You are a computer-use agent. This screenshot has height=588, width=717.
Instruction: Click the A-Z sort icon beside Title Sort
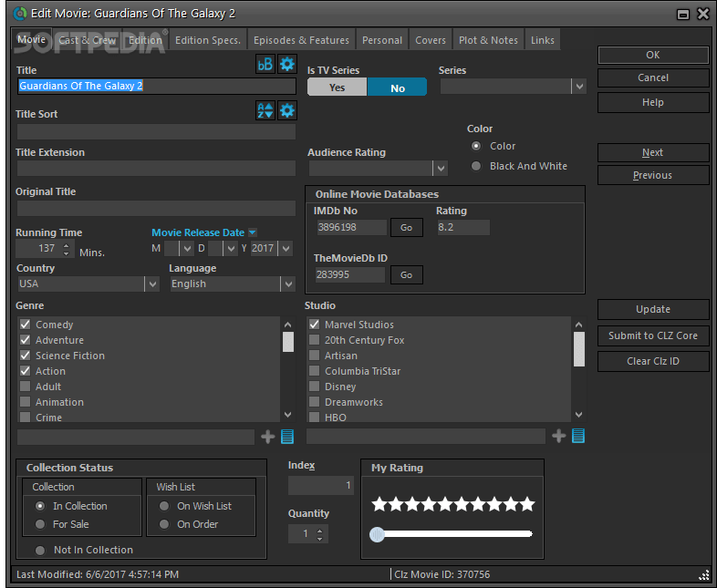pos(265,110)
